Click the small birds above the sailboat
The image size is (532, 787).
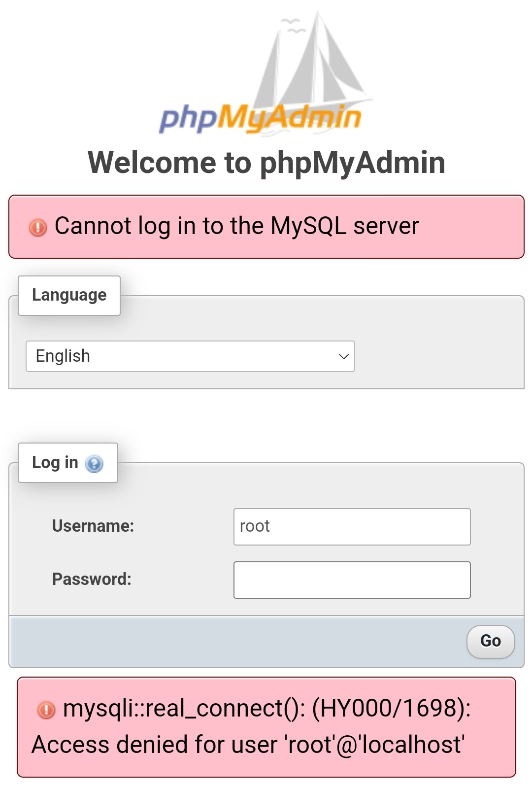coord(292,25)
